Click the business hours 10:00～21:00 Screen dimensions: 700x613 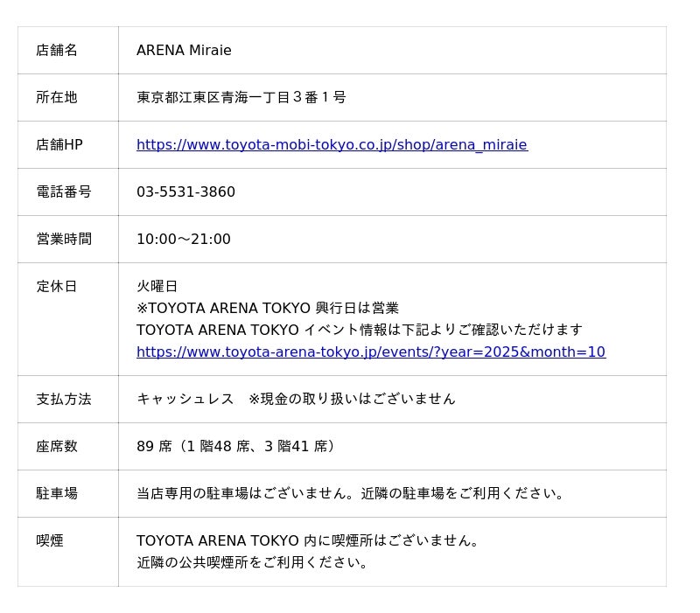click(184, 240)
